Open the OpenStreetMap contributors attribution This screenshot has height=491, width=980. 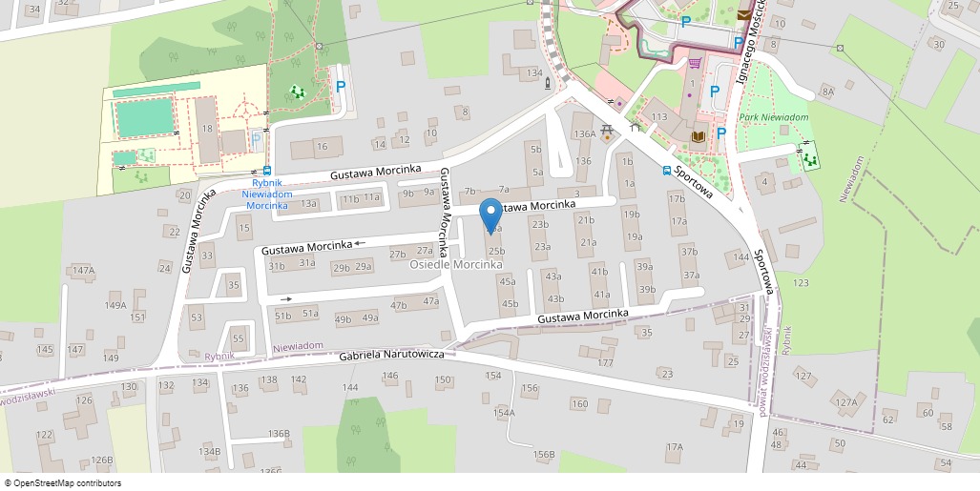(x=63, y=482)
